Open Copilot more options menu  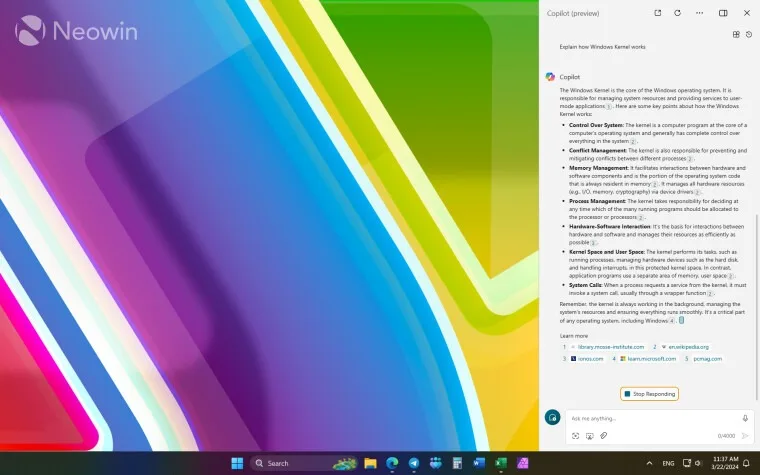pos(699,13)
